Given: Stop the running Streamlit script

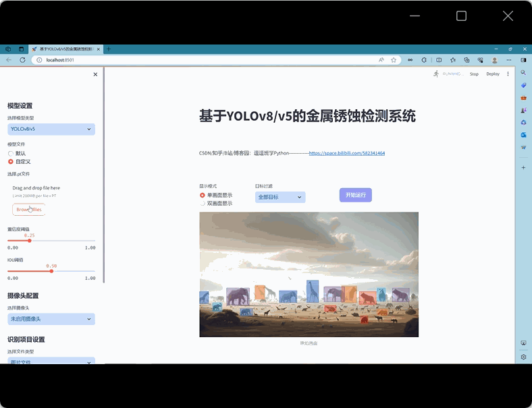Looking at the screenshot, I should tap(474, 74).
